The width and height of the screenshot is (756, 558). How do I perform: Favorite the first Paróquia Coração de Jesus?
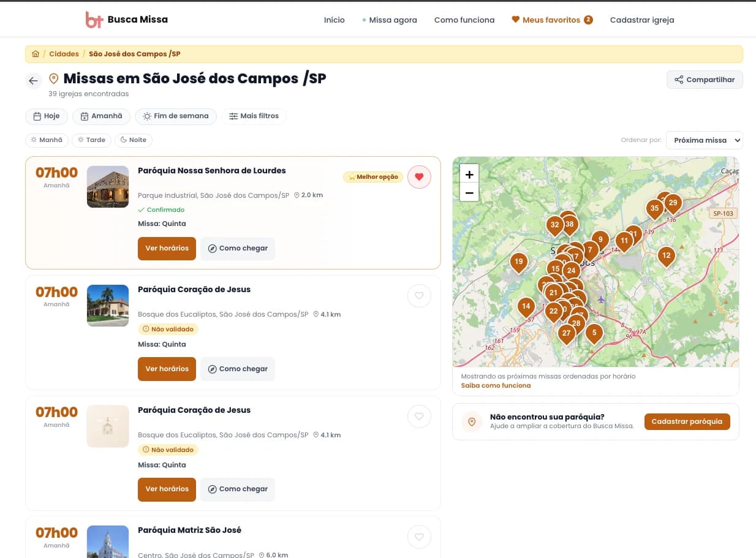(419, 296)
